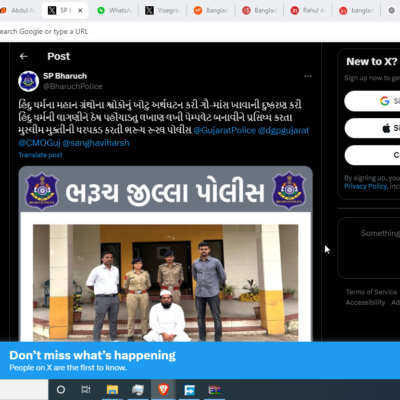Sign up with Apple button
The image size is (400, 400).
372,128
